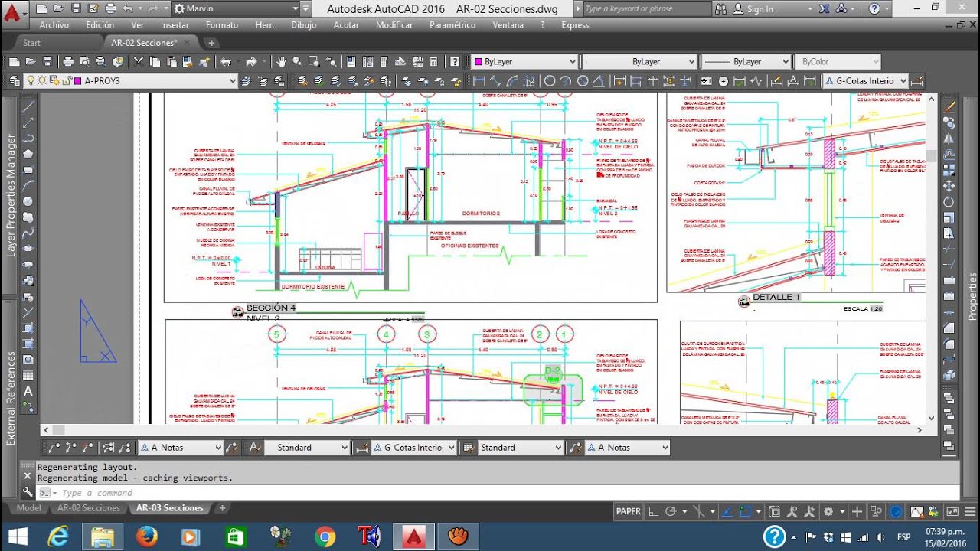Open the G-Cotas Interio dimension style dropdown in the Dimension toolbar
Screen dimensions: 980x551
tap(903, 80)
